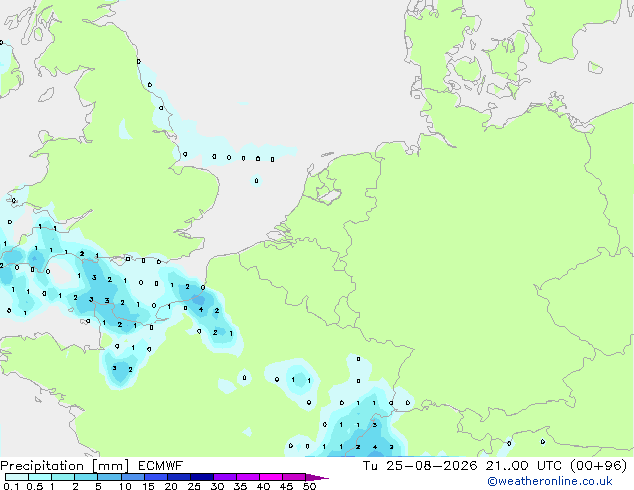Click the legend value '50'

(309, 486)
